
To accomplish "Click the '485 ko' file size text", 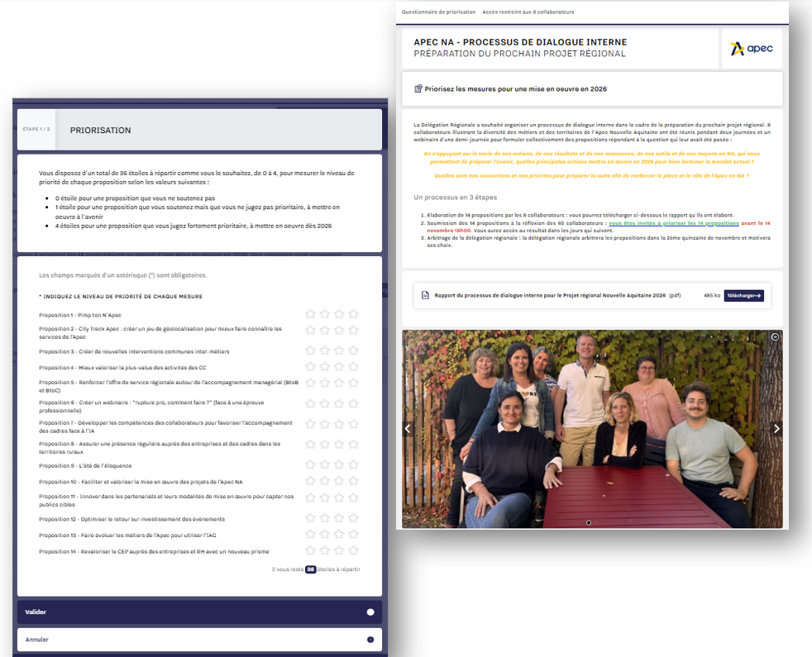I will (x=712, y=296).
